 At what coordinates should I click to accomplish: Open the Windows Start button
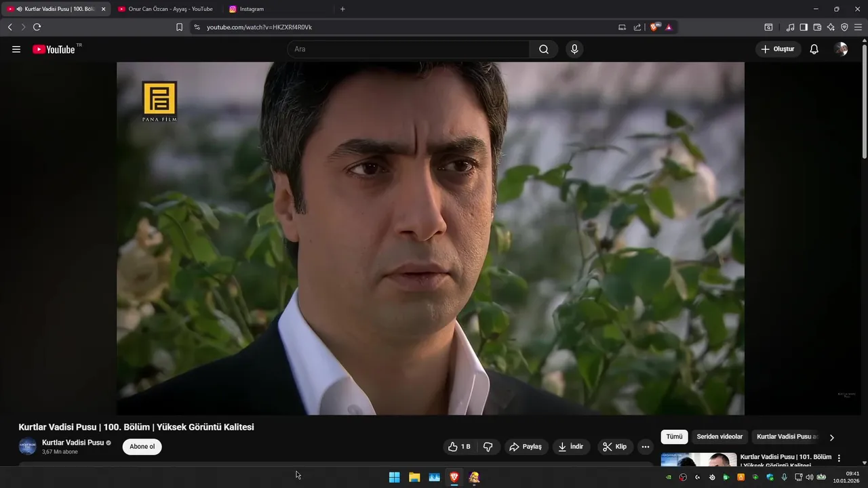coord(394,477)
